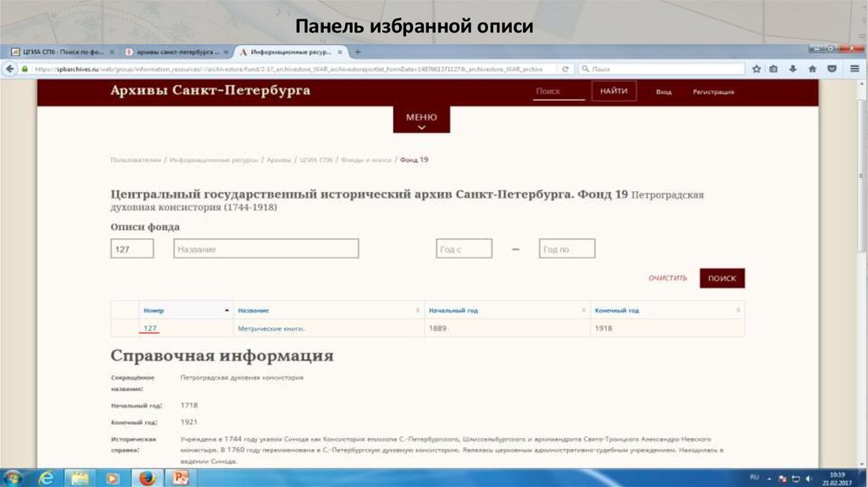Image resolution: width=868 pixels, height=487 pixels.
Task: Expand the МЕНЮ dropdown
Action: point(421,120)
